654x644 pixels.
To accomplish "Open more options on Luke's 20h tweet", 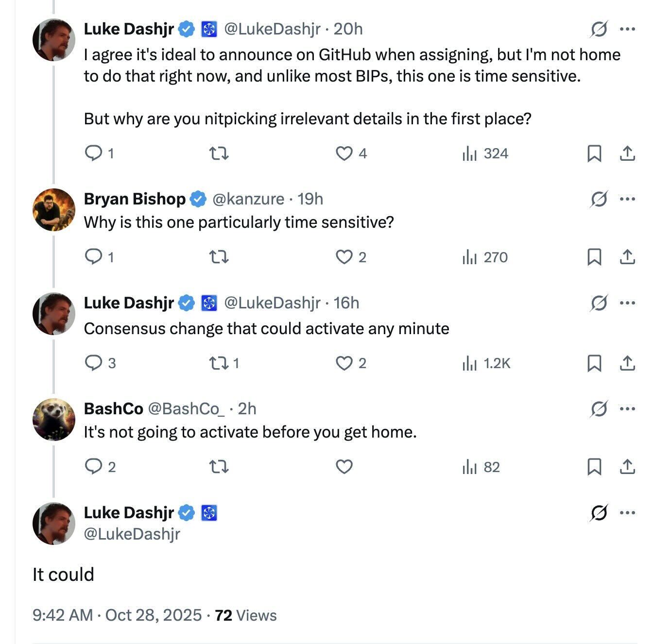I will (x=627, y=29).
